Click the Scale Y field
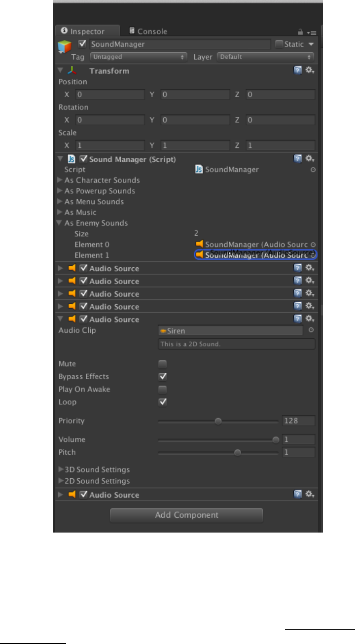The height and width of the screenshot is (644, 355). (x=195, y=145)
